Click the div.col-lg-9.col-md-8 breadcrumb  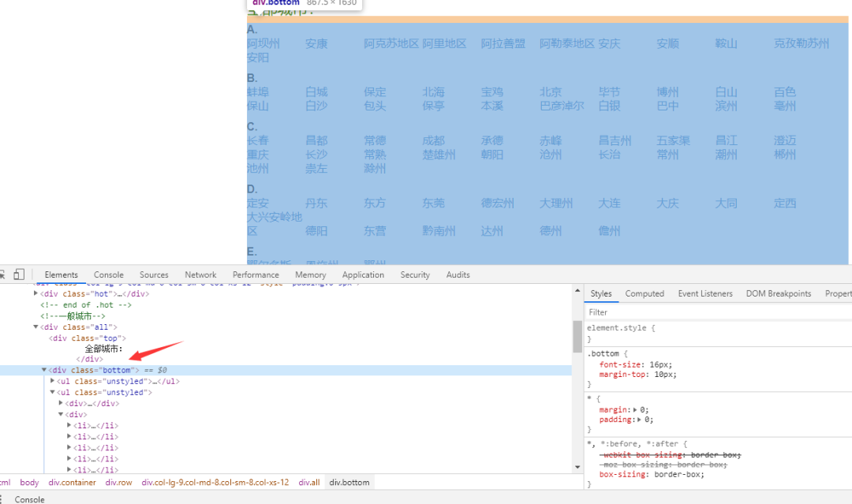[215, 482]
